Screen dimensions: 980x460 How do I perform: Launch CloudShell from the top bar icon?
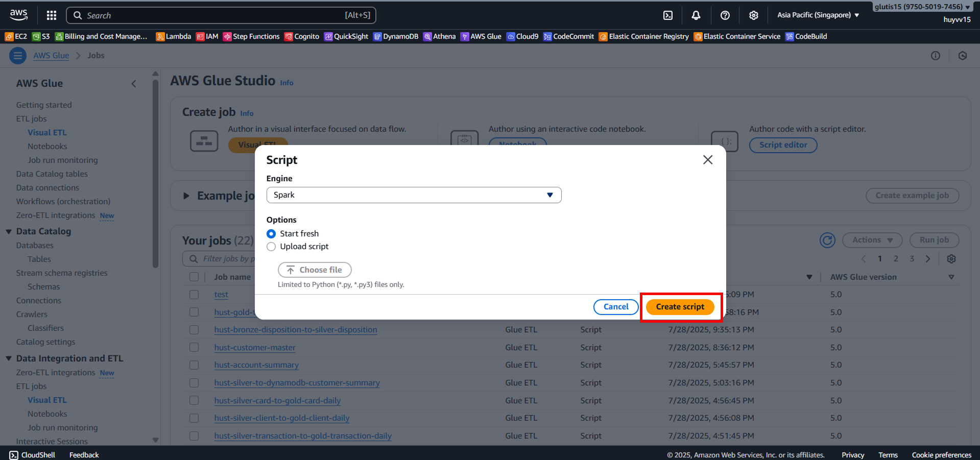[x=667, y=15]
